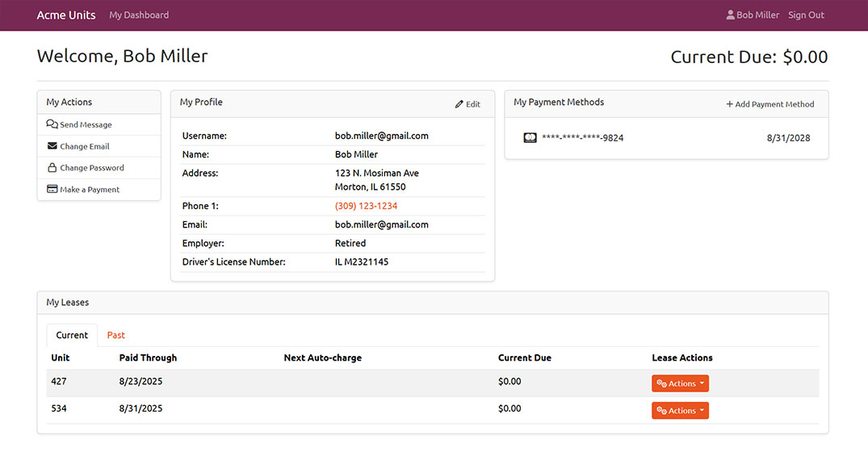Select the Current leases tab

coord(72,335)
